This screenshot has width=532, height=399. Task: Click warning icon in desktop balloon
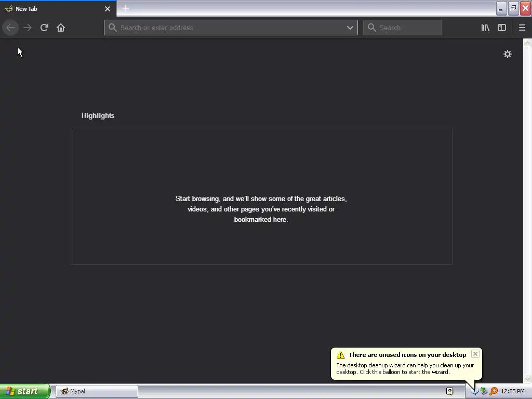click(x=340, y=355)
